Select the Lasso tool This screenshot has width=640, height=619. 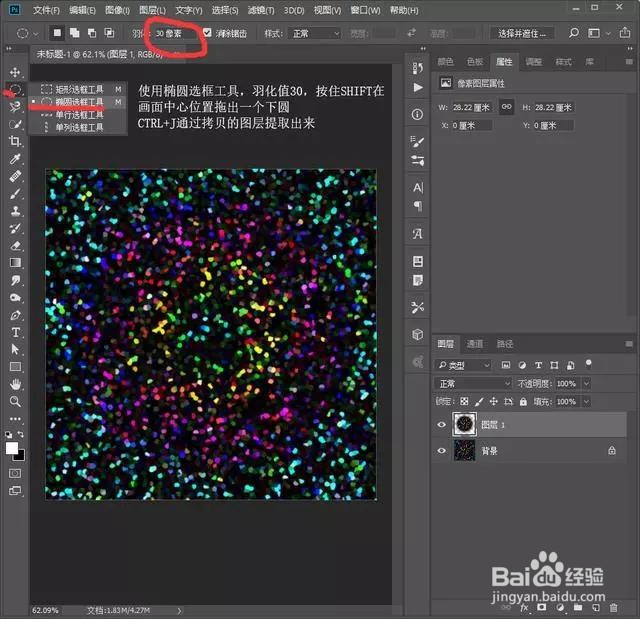(15, 107)
